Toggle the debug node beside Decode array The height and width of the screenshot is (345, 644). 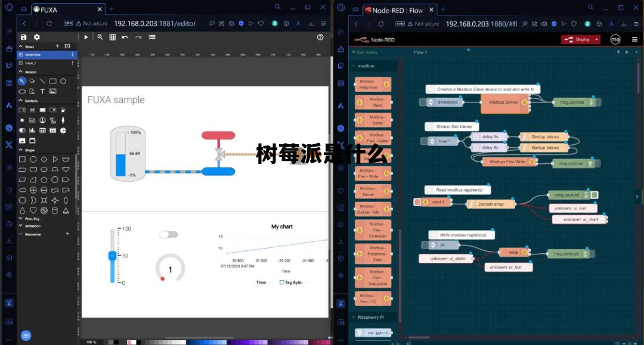(595, 195)
